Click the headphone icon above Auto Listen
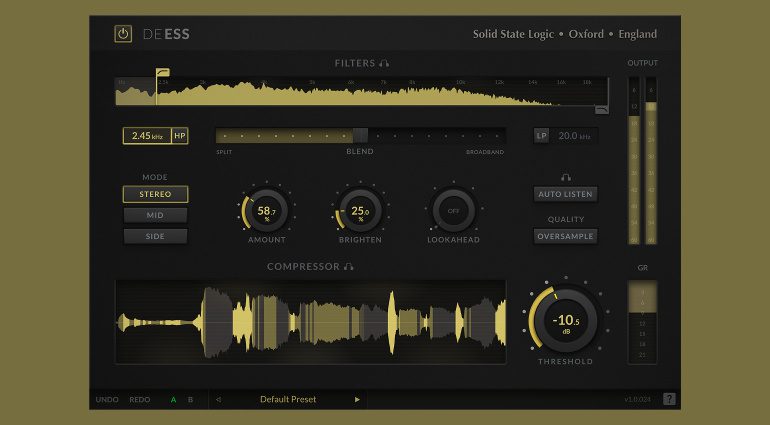Image resolution: width=770 pixels, height=425 pixels. pyautogui.click(x=566, y=177)
